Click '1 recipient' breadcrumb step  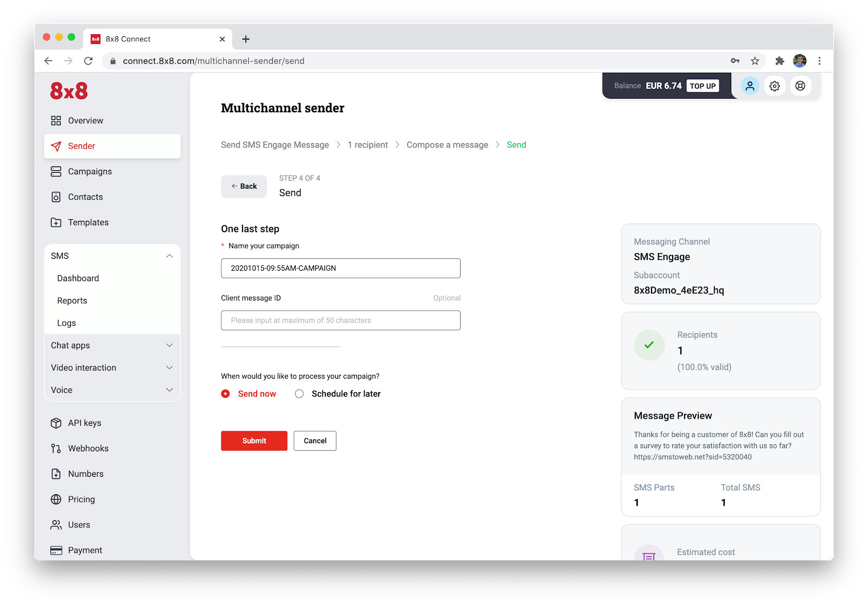(368, 145)
